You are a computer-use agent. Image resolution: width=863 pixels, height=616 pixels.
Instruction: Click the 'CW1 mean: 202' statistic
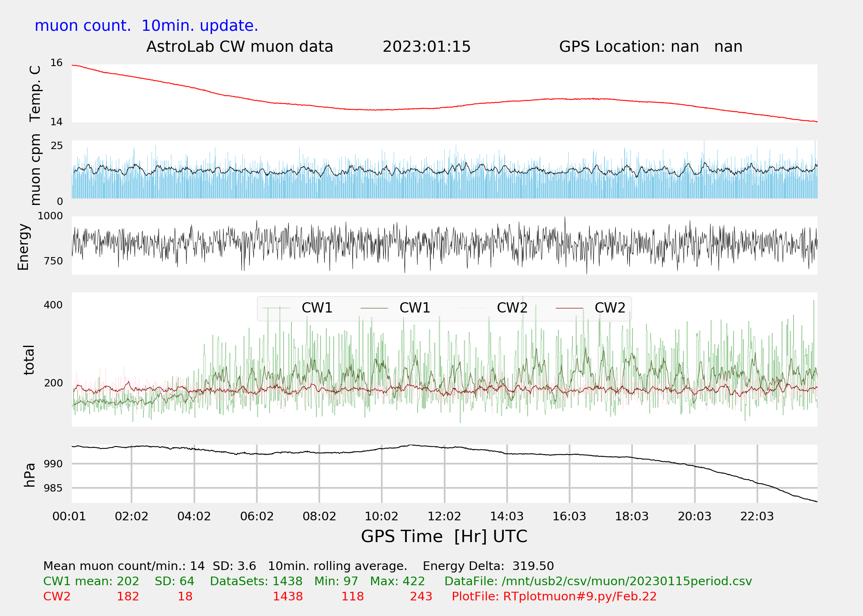(x=91, y=581)
